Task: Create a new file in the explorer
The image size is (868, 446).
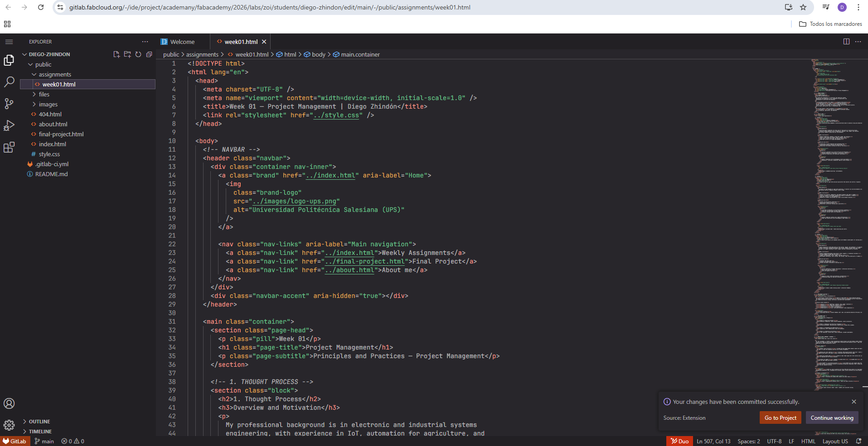Action: 116,54
